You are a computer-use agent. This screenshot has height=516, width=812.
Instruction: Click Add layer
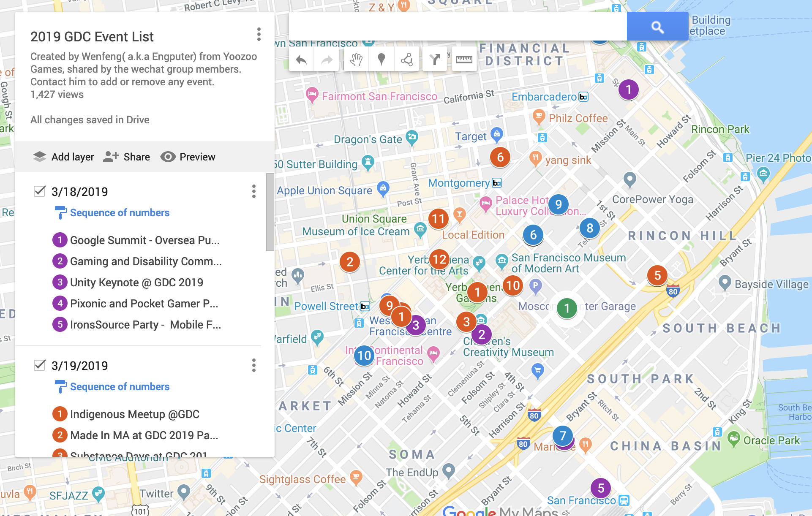(x=63, y=157)
